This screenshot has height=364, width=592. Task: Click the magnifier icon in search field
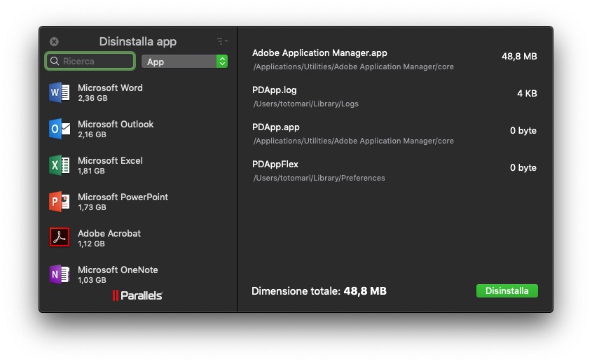(55, 61)
